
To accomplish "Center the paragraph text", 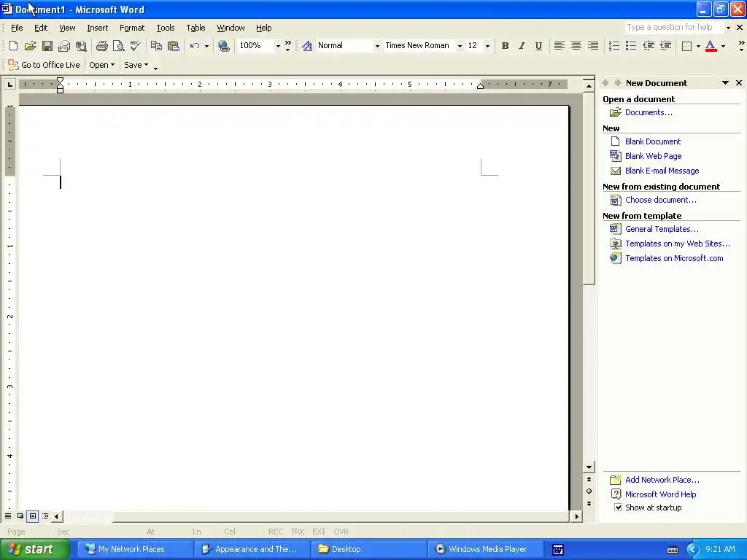I will point(576,46).
